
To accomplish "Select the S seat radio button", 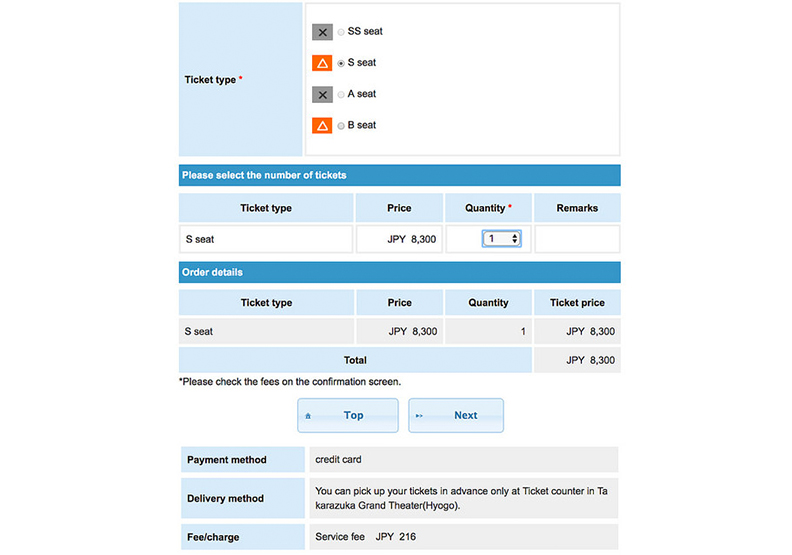I will click(341, 63).
